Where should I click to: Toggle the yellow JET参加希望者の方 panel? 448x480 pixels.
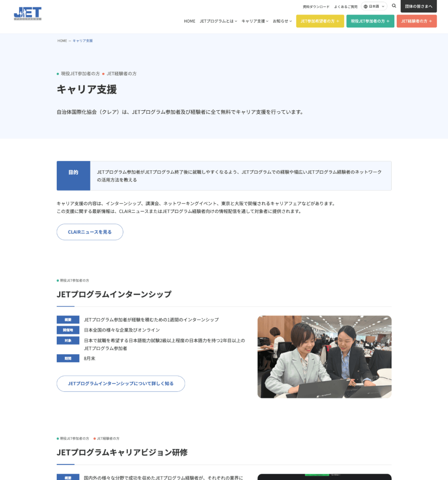coord(320,21)
